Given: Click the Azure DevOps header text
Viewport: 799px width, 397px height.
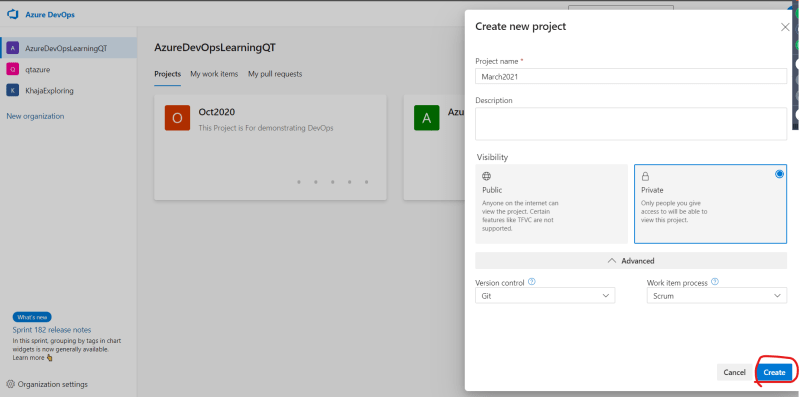Looking at the screenshot, I should tap(50, 15).
